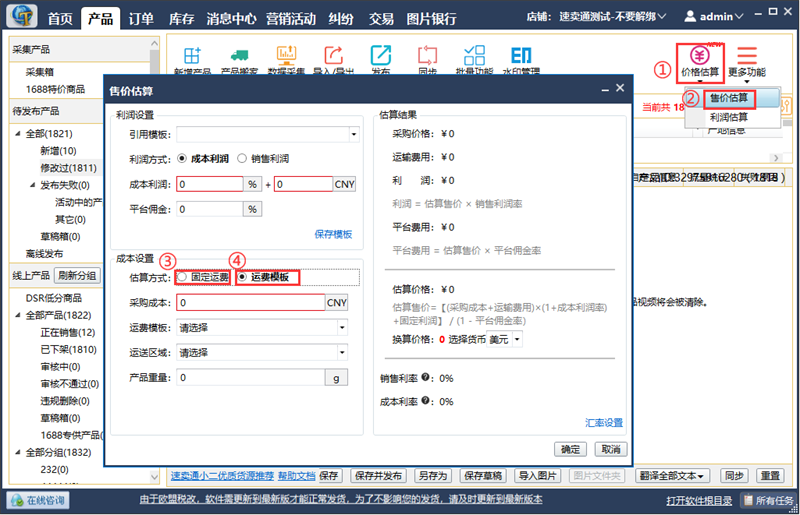This screenshot has width=800, height=515.
Task: Click the 新增产品 (add product) toolbar icon
Action: click(192, 55)
